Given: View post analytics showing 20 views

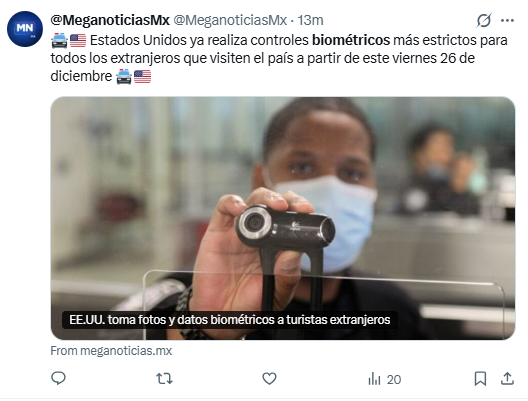Looking at the screenshot, I should pyautogui.click(x=385, y=379).
